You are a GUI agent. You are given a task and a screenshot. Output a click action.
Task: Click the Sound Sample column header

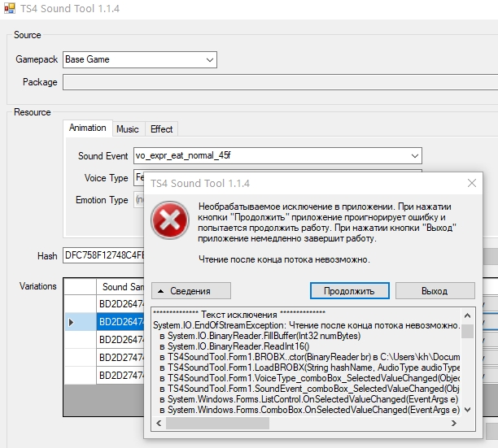pyautogui.click(x=120, y=287)
